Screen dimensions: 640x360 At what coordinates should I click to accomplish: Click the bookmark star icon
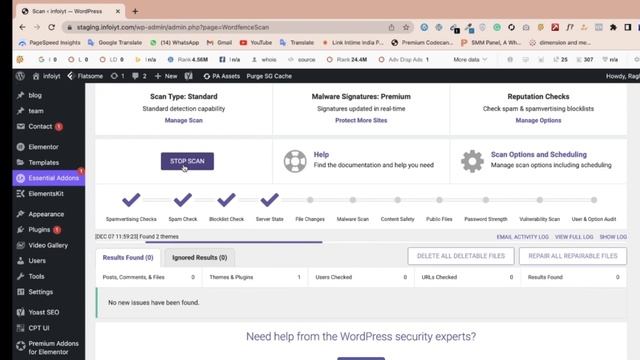(x=406, y=27)
